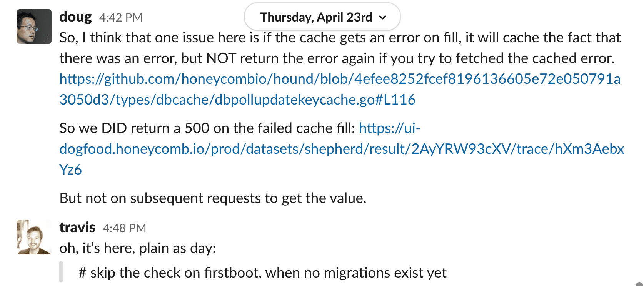Click the 4:48 PM message timestamp
The image size is (644, 286).
pos(124,228)
